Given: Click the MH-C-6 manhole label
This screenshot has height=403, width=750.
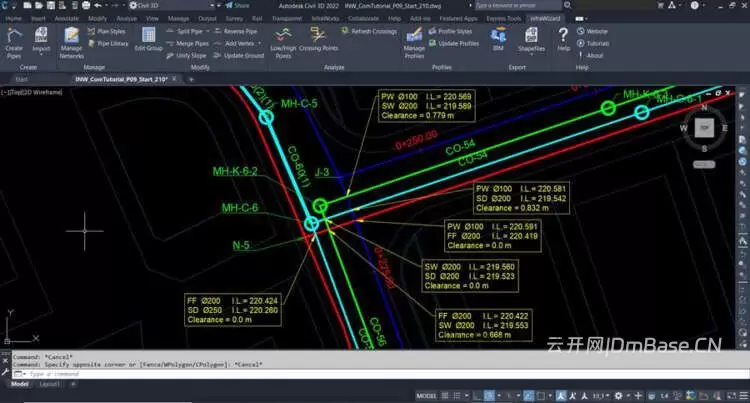Looking at the screenshot, I should [240, 208].
